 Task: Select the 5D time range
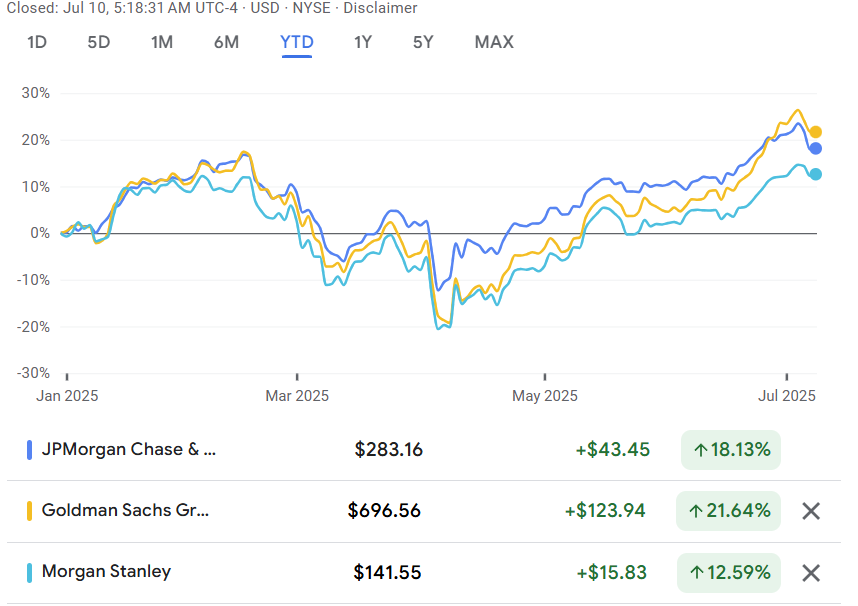point(98,42)
